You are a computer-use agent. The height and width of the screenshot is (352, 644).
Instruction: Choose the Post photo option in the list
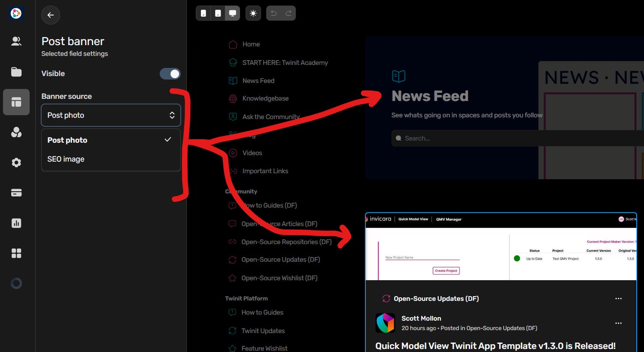[x=111, y=140]
